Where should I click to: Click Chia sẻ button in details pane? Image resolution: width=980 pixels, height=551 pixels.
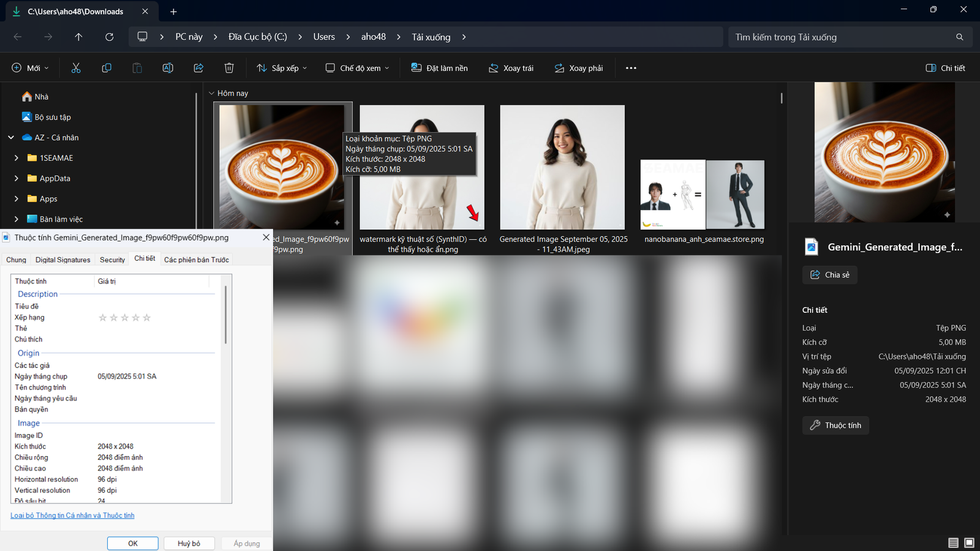[830, 275]
